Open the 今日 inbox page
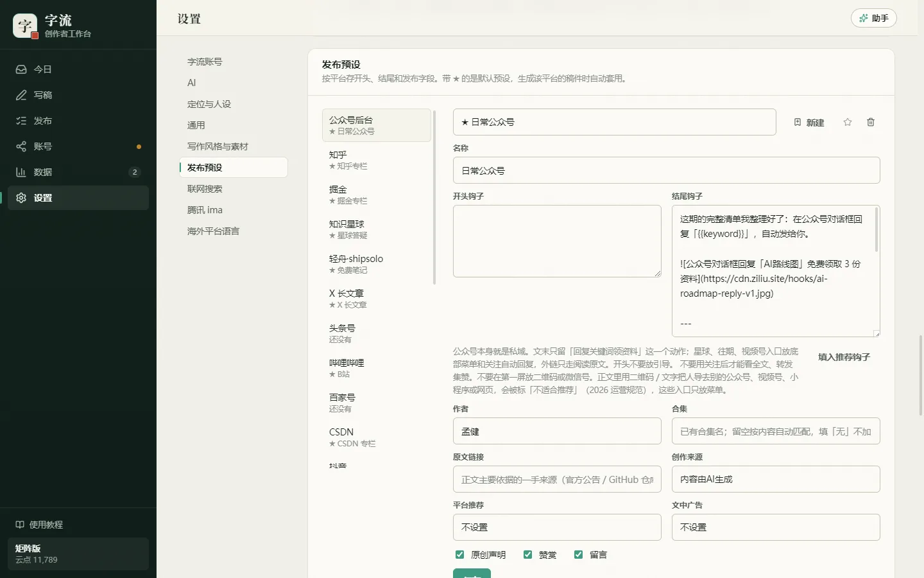Image resolution: width=924 pixels, height=578 pixels. pyautogui.click(x=78, y=69)
